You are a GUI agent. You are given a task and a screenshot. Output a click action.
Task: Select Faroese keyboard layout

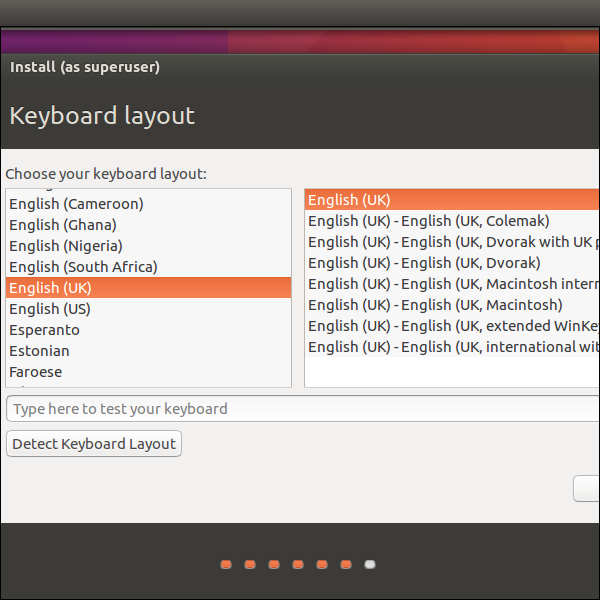pos(36,372)
